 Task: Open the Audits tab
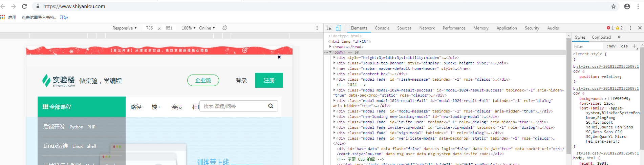(553, 28)
